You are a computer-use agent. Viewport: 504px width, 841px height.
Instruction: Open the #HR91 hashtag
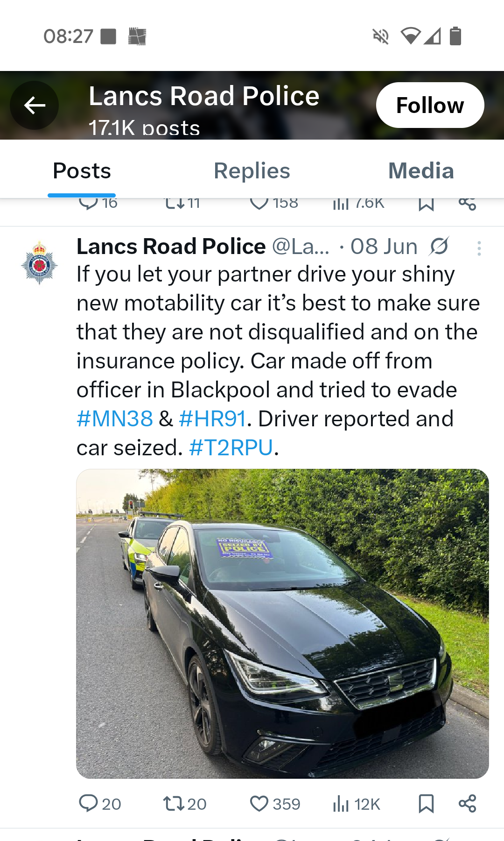[212, 419]
